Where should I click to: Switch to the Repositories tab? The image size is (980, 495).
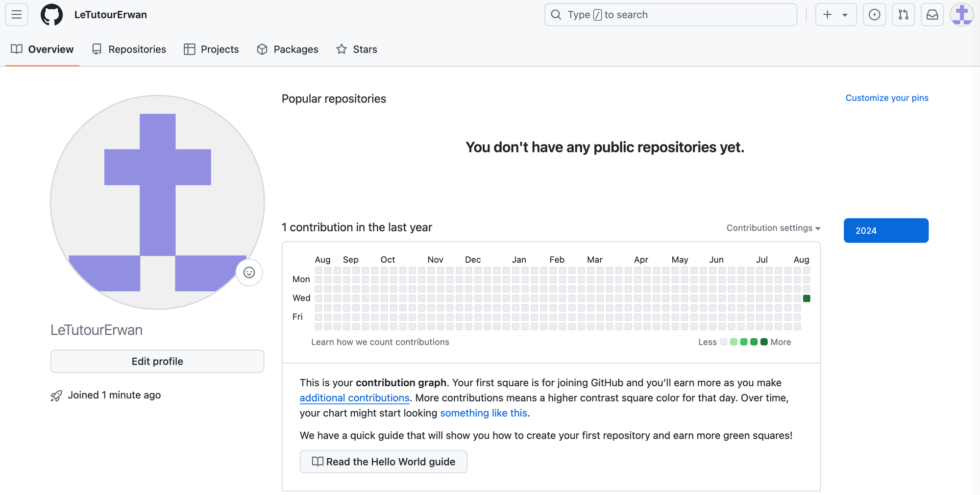pos(129,49)
